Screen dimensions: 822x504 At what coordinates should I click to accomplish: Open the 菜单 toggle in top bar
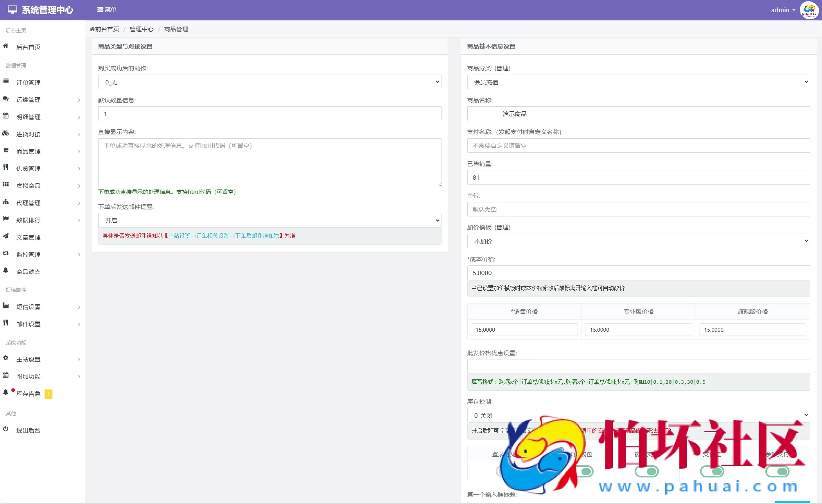107,10
